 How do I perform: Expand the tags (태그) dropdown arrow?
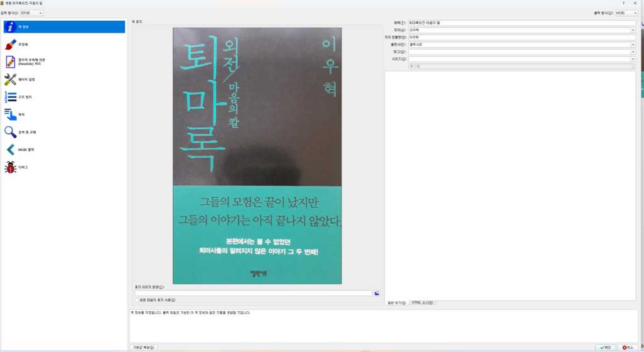[633, 52]
